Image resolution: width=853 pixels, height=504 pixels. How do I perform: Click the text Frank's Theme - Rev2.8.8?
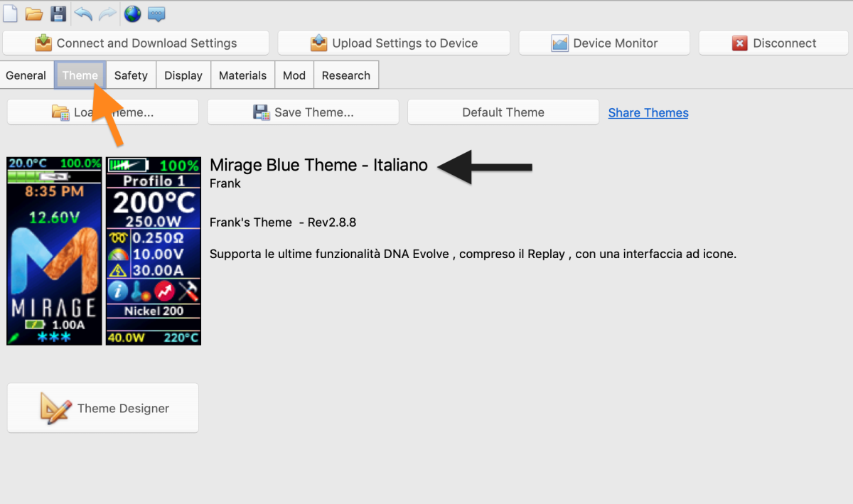(x=283, y=222)
